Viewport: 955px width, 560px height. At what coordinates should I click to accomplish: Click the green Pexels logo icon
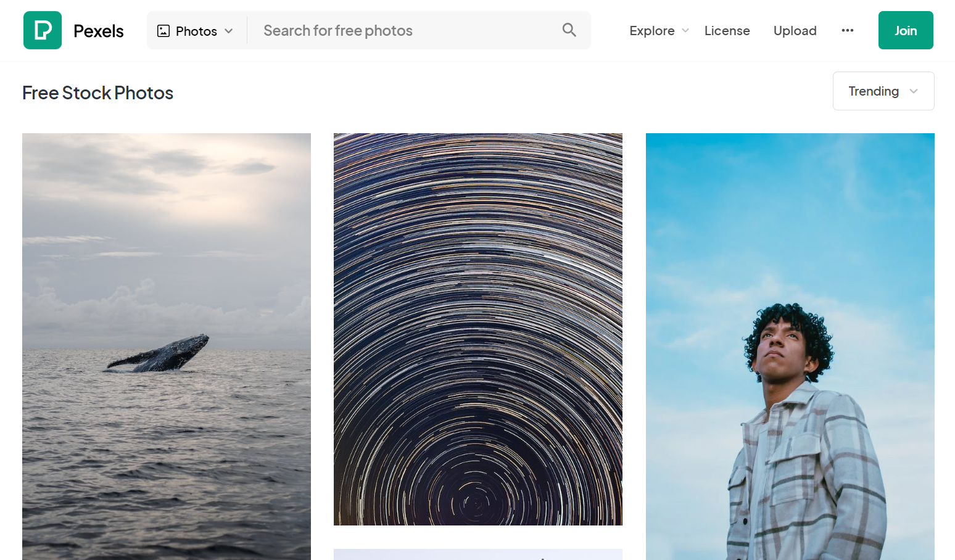[43, 30]
